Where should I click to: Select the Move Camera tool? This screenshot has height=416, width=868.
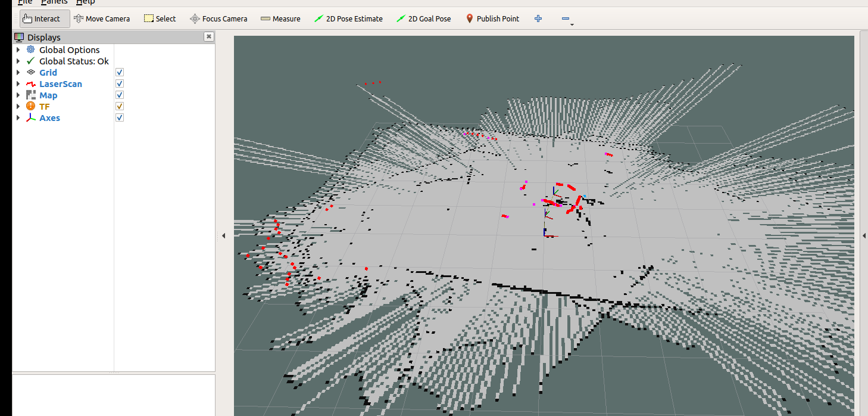(102, 18)
